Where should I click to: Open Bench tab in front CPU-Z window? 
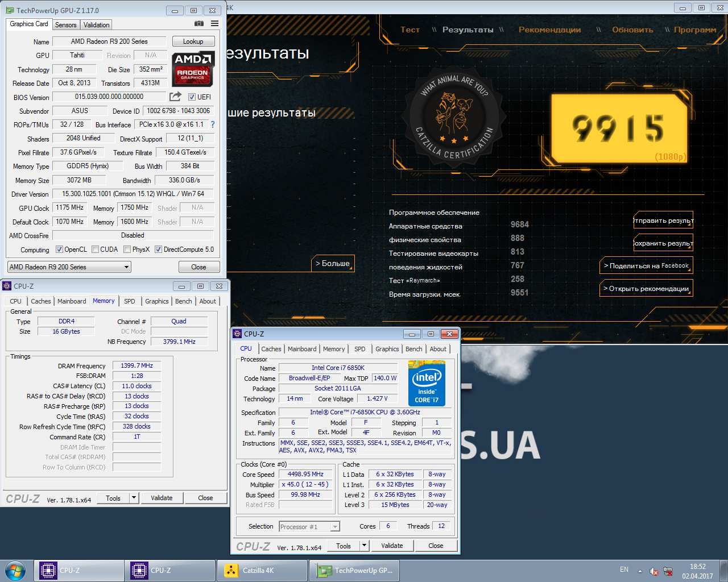tap(414, 349)
